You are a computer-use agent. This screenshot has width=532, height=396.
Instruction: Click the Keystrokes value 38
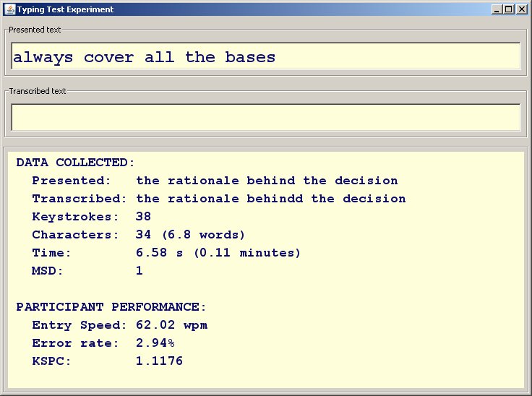[x=143, y=217]
